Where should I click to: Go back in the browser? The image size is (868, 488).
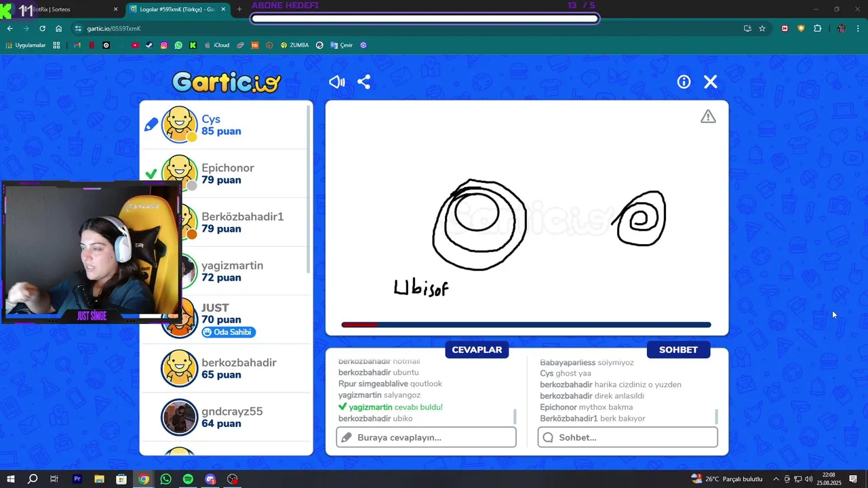click(9, 28)
